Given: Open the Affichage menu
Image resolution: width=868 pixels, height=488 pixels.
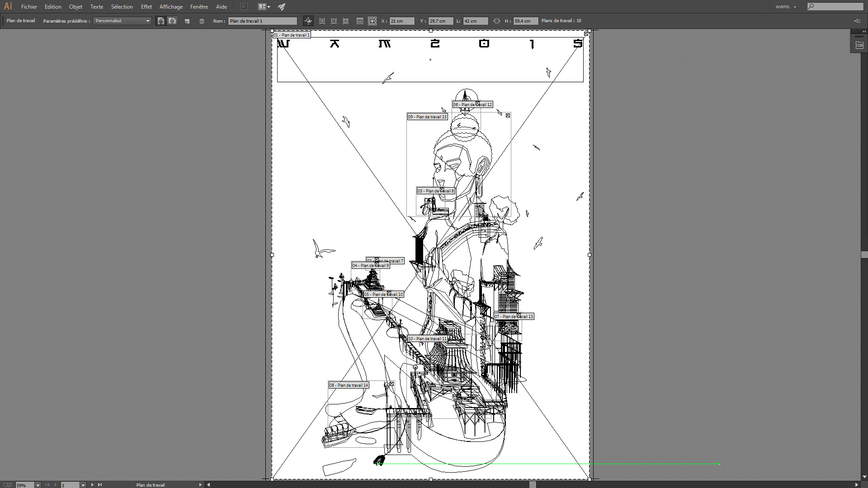Looking at the screenshot, I should point(171,7).
